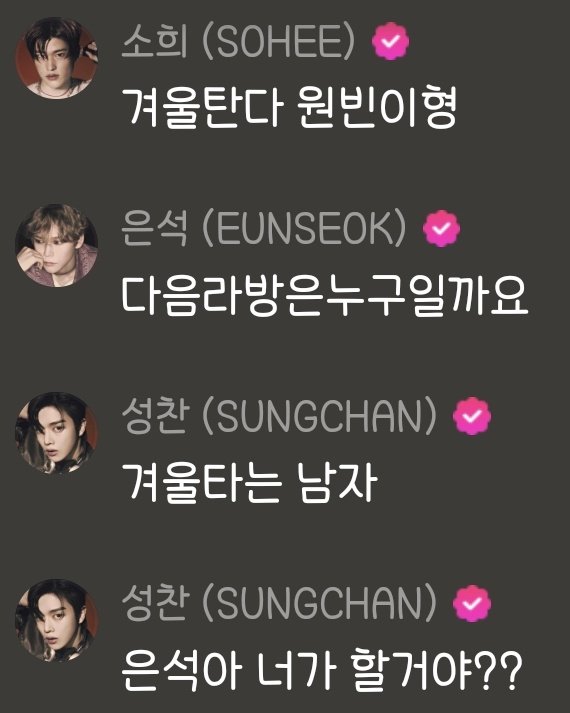Open Eunseok's profile picture
This screenshot has width=570, height=713.
click(57, 246)
